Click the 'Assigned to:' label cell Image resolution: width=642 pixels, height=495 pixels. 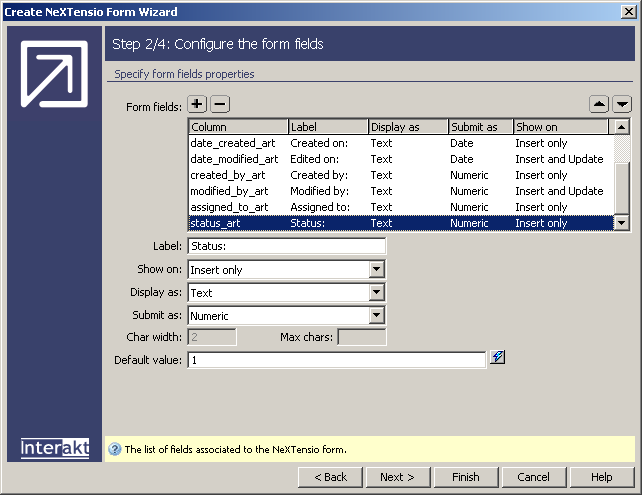320,207
